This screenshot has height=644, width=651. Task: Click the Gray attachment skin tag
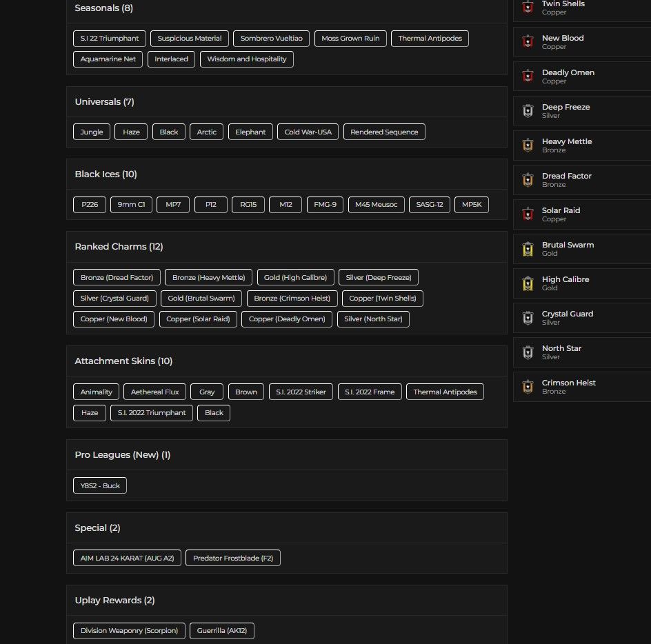[x=207, y=392]
